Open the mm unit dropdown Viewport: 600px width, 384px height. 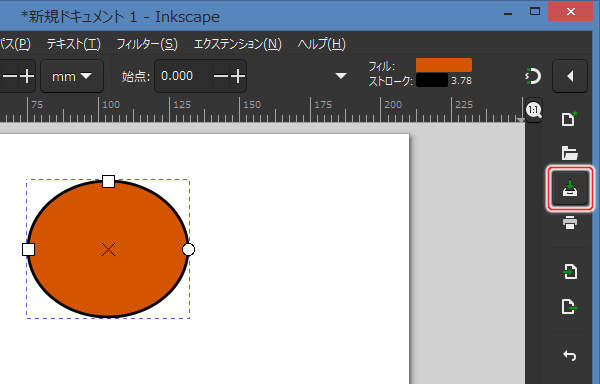(72, 76)
